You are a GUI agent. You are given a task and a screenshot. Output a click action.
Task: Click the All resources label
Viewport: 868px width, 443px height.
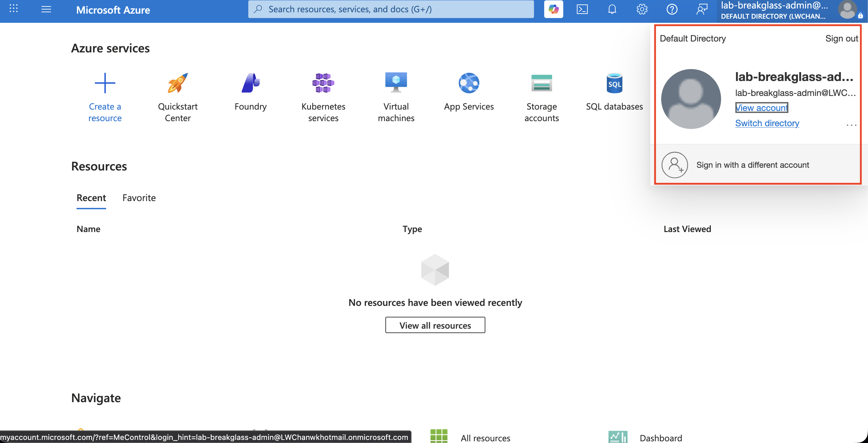(486, 438)
